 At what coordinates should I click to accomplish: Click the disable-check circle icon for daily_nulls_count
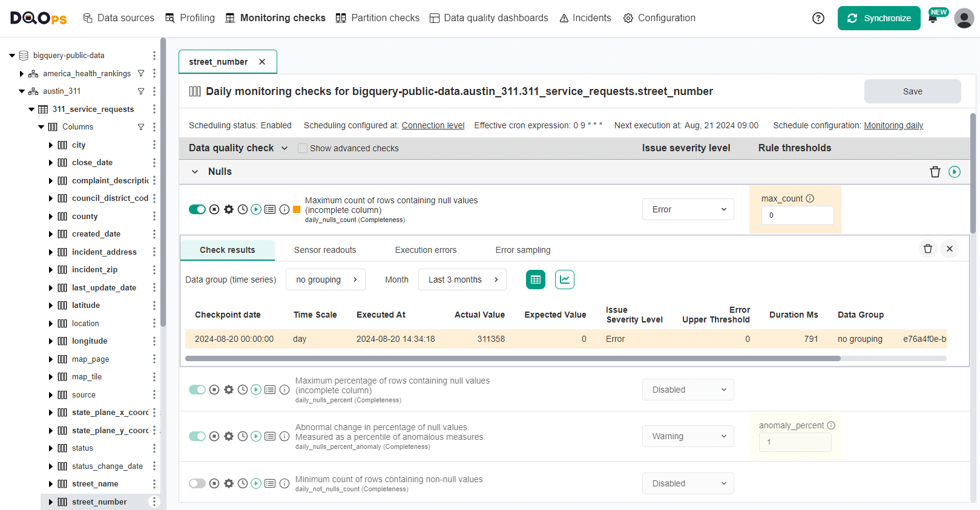click(x=214, y=209)
